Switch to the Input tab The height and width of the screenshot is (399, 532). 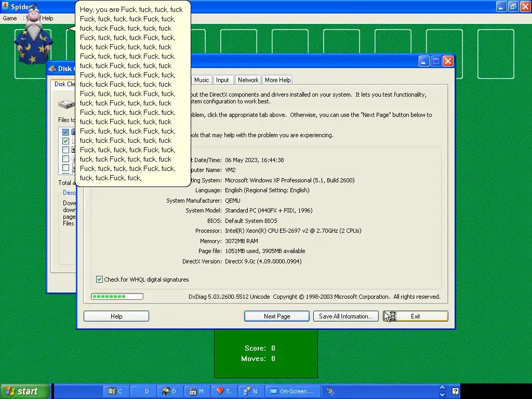click(222, 79)
